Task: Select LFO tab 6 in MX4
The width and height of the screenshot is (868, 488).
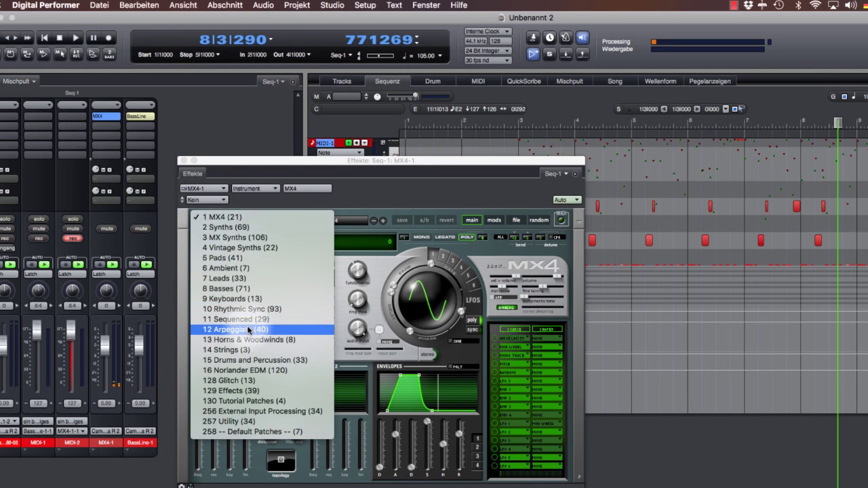Action: point(474,285)
